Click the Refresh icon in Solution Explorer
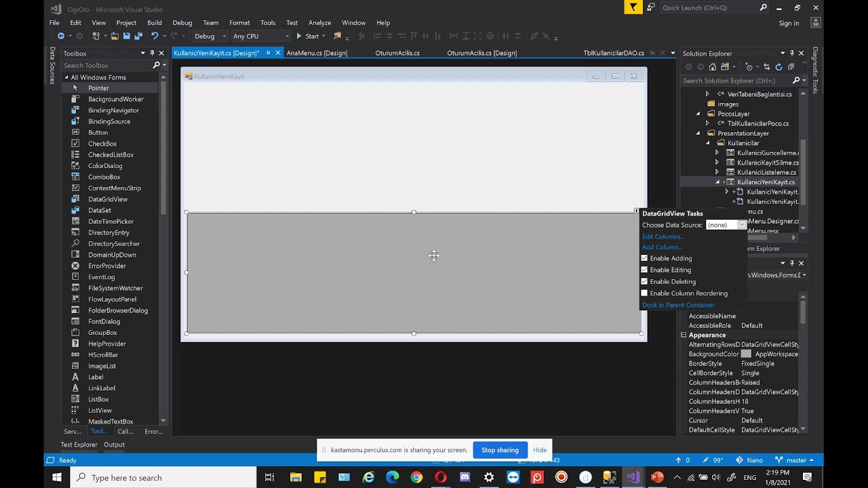 [x=778, y=66]
